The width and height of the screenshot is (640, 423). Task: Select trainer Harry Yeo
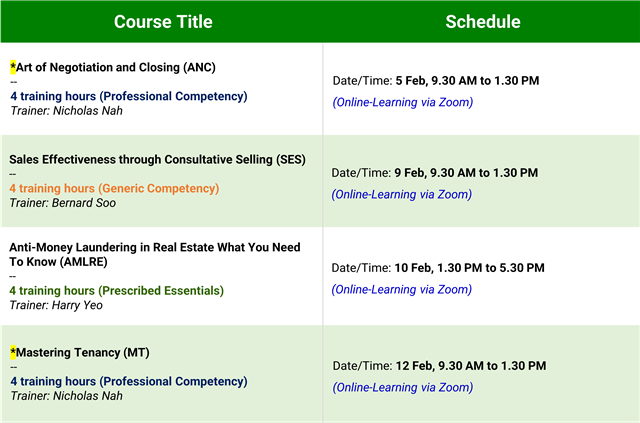57,305
